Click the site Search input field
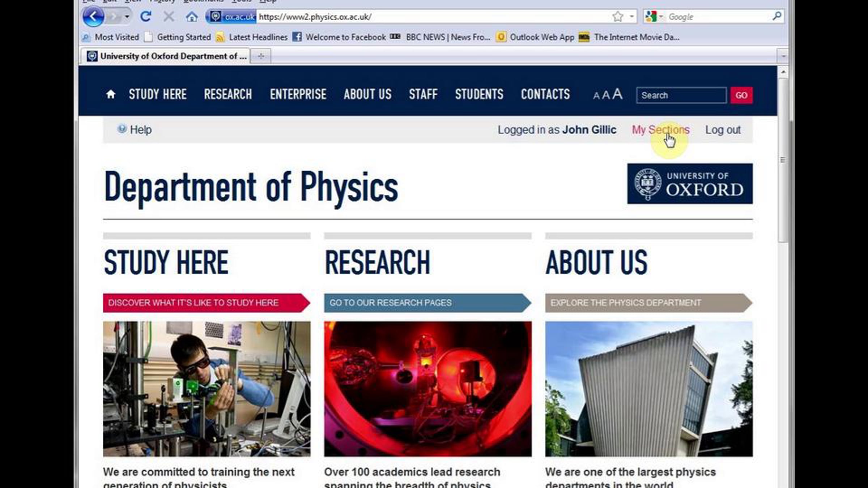Image resolution: width=868 pixels, height=488 pixels. (x=681, y=95)
